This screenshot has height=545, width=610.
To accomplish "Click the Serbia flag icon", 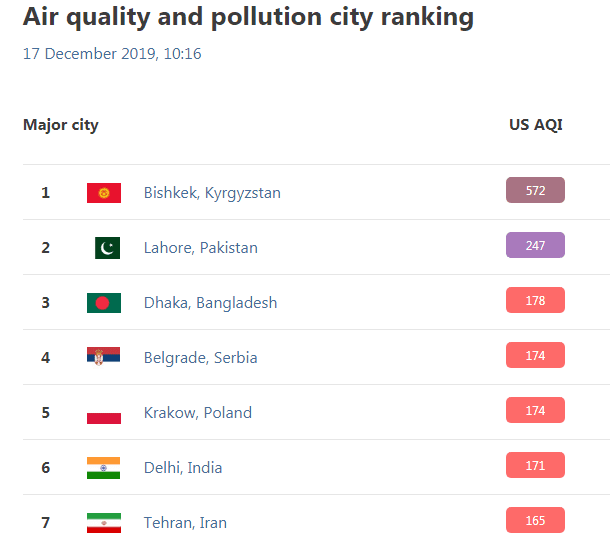I will [103, 356].
